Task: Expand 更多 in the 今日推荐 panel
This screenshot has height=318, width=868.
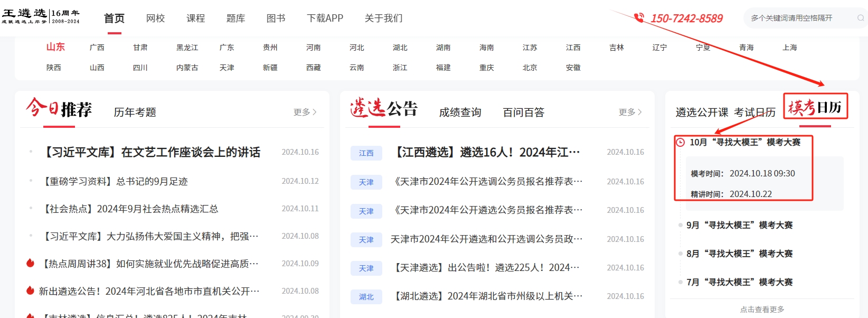Action: pos(305,112)
